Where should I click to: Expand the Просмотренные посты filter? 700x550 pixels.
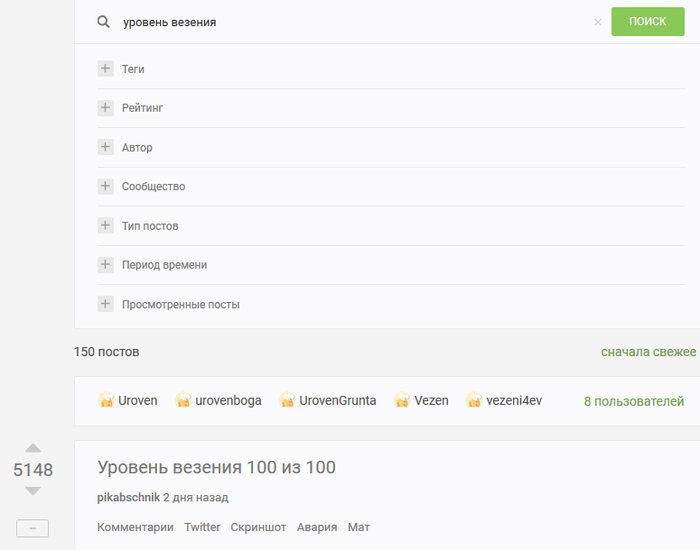point(105,304)
